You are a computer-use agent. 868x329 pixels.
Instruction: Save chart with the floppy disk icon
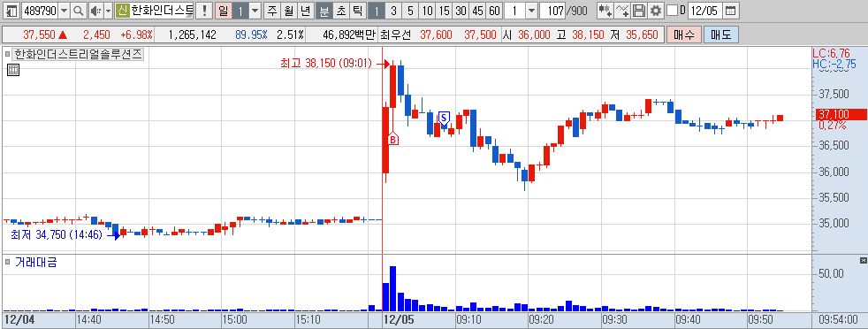639,10
